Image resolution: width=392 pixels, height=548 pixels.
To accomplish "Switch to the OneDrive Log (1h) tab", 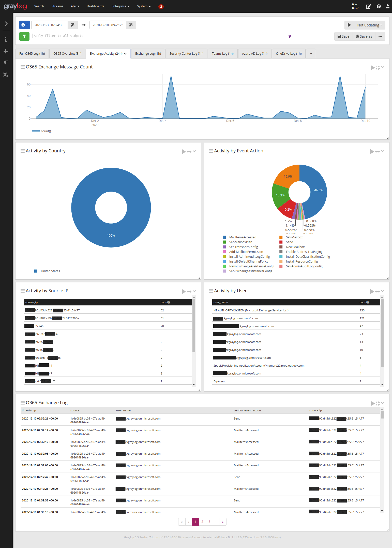I will (x=289, y=53).
